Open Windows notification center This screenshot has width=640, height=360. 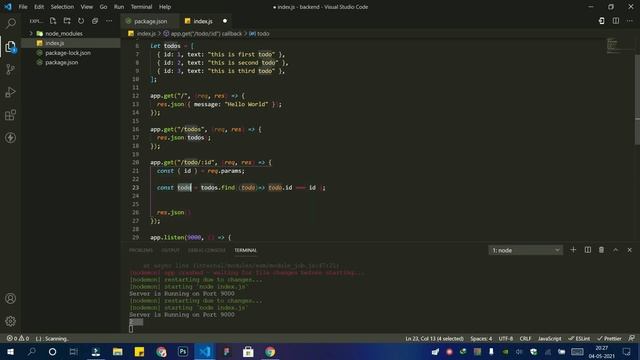(x=627, y=351)
